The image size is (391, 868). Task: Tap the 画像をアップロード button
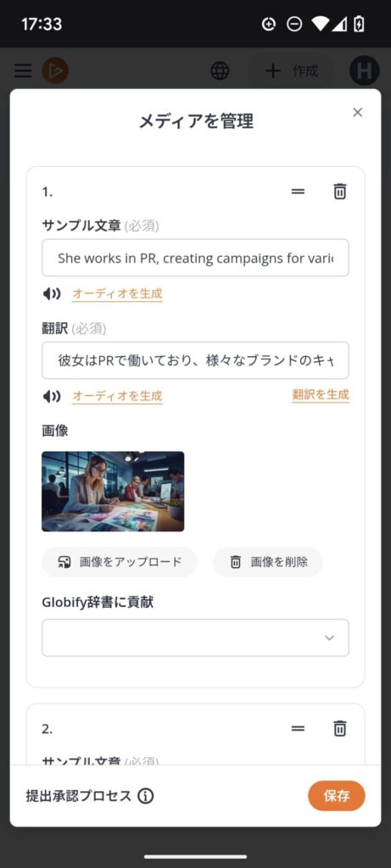[120, 562]
